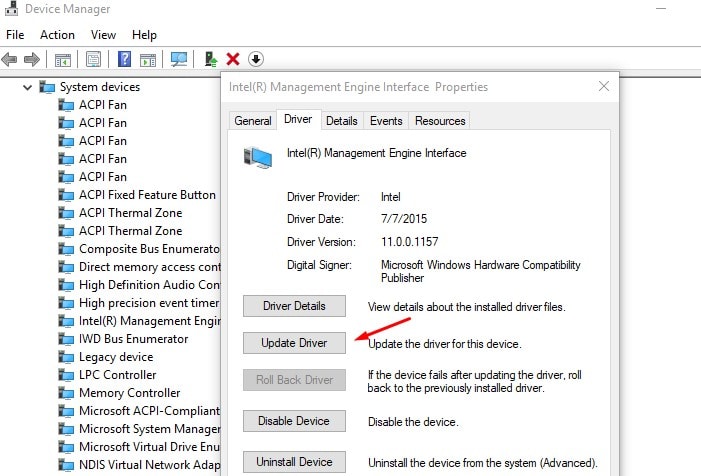Click the green update device driver icon
Viewport: 701px width, 476px height.
(211, 59)
